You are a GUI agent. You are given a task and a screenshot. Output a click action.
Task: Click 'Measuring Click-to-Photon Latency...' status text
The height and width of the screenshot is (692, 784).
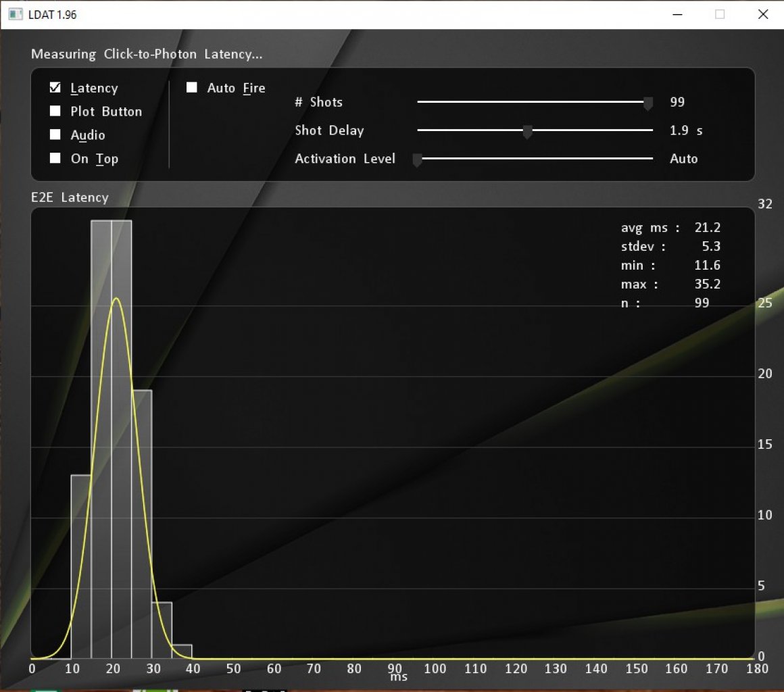click(147, 54)
